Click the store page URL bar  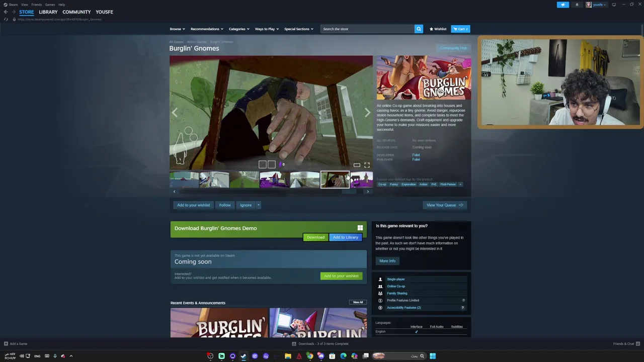click(59, 19)
